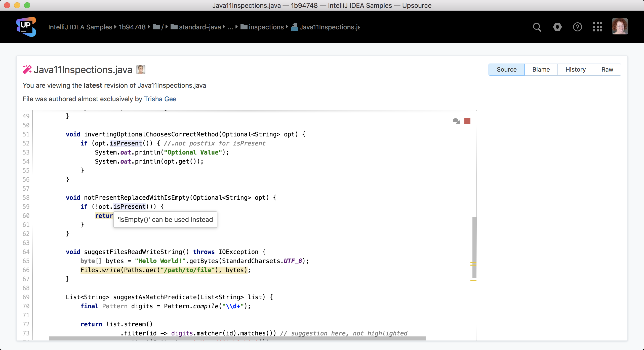Open inspections folder breadcrumb
Viewport: 644px width, 350px height.
click(266, 27)
